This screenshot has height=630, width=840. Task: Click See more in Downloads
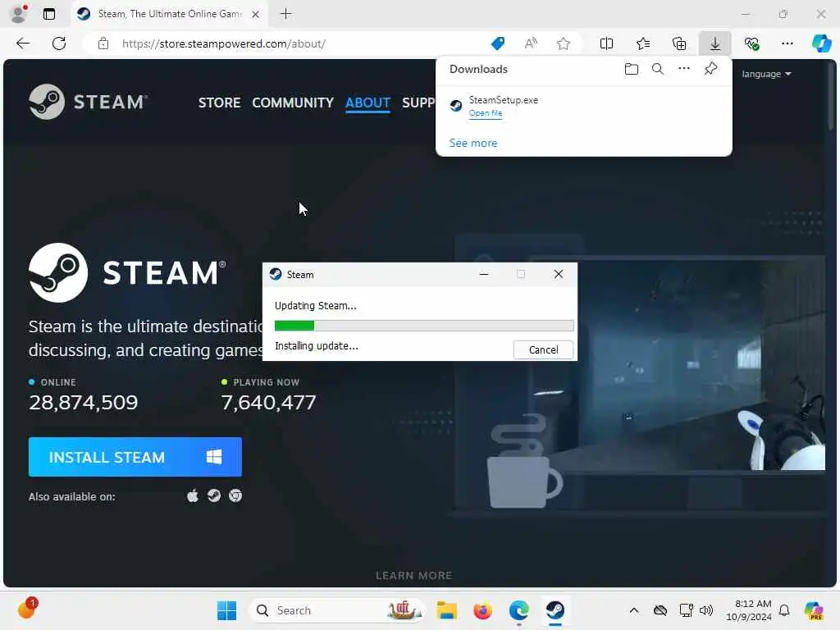(473, 143)
